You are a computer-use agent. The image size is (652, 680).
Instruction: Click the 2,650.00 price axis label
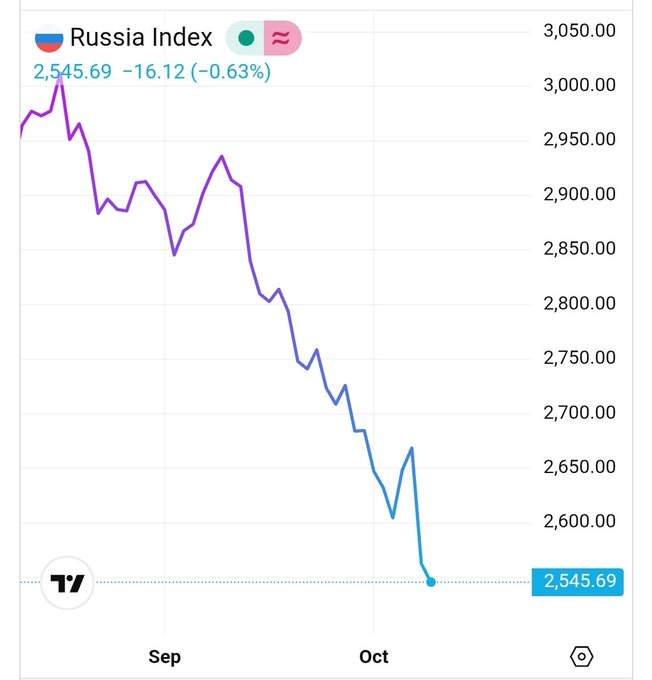click(x=578, y=467)
